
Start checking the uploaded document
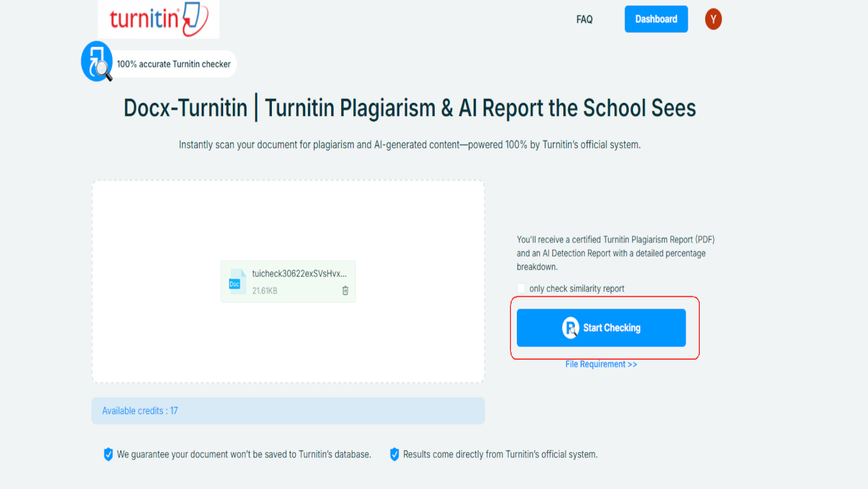(601, 328)
